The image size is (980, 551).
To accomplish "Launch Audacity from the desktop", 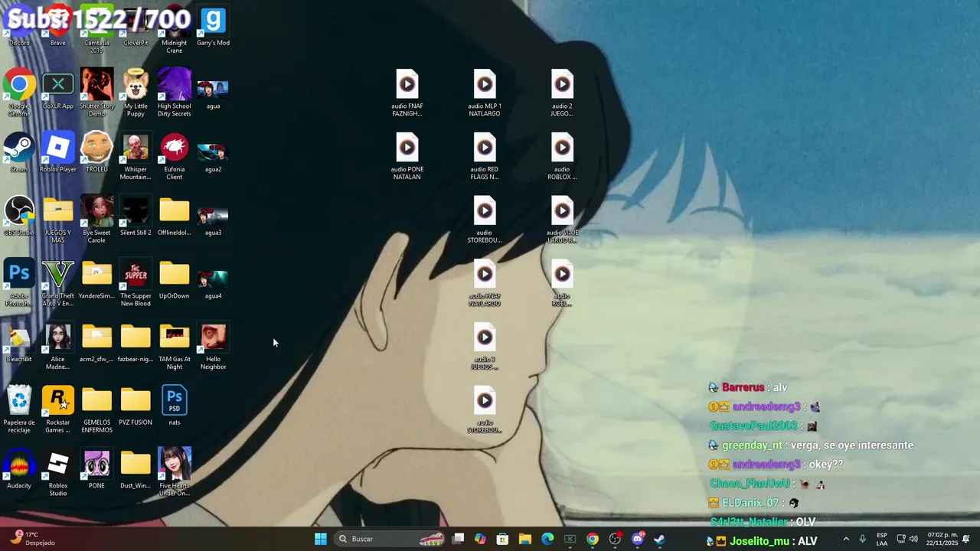I will point(19,469).
